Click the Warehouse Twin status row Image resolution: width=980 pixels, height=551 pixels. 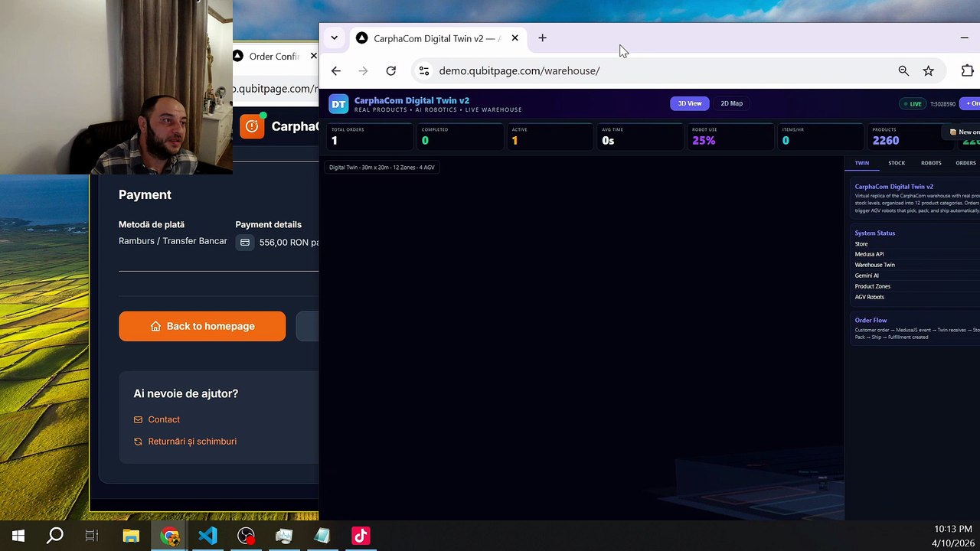click(x=916, y=265)
